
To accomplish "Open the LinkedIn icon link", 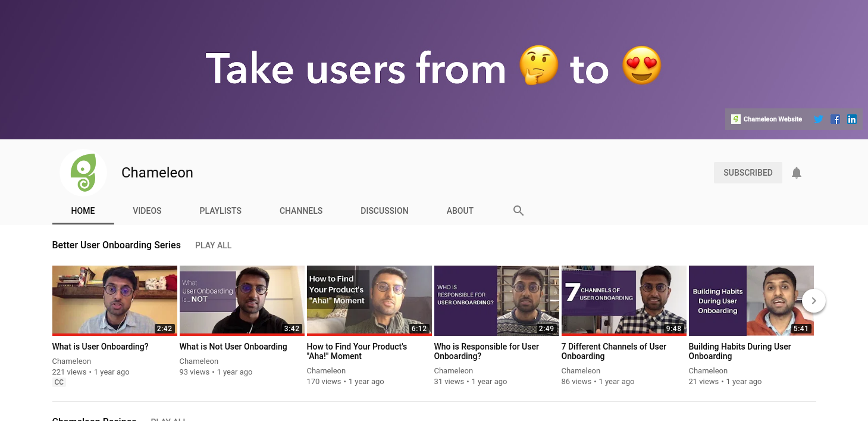I will pyautogui.click(x=852, y=119).
